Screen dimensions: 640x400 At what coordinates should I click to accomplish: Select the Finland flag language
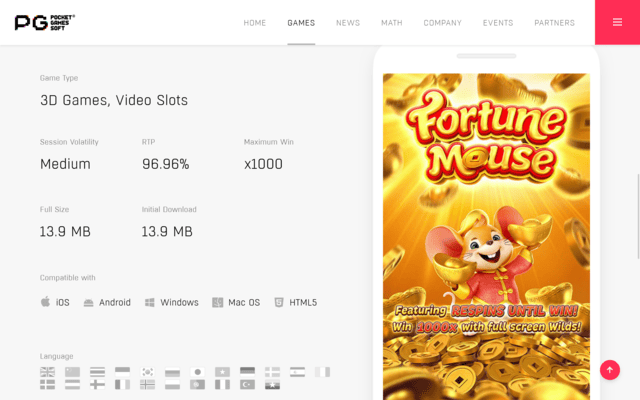98,384
